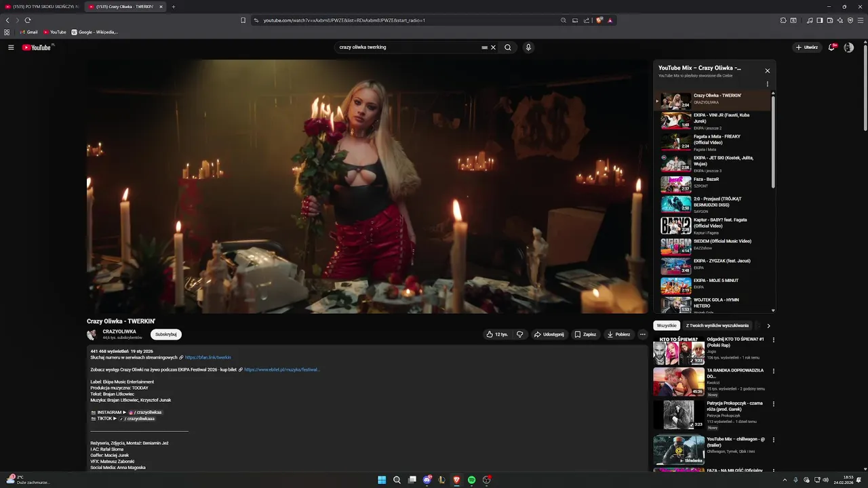Open a new browser tab with plus
This screenshot has width=868, height=488.
174,7
